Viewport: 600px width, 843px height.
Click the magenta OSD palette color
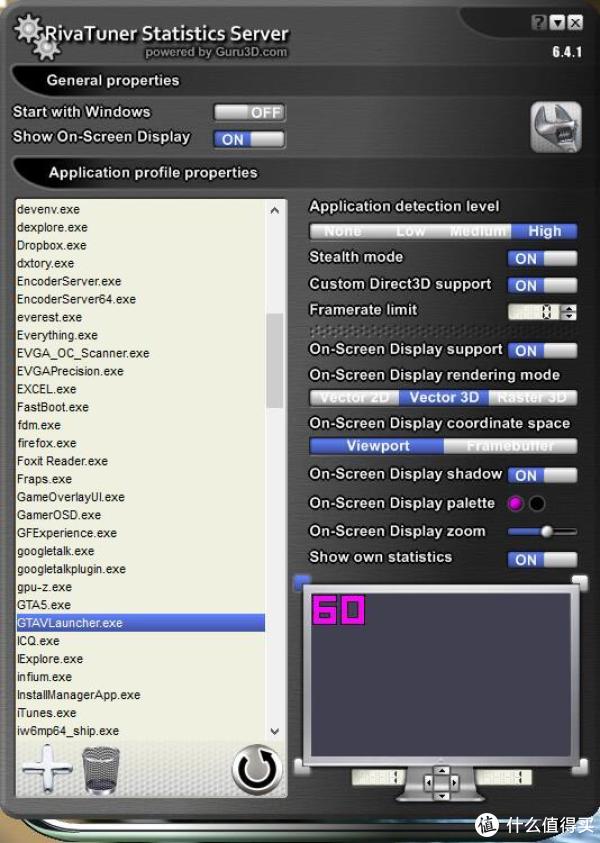(x=516, y=503)
